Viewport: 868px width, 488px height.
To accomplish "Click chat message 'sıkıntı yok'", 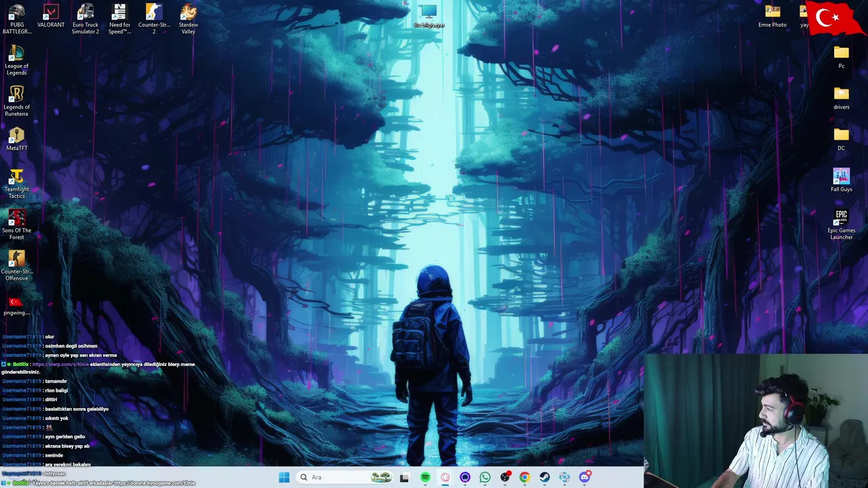I will (x=57, y=418).
